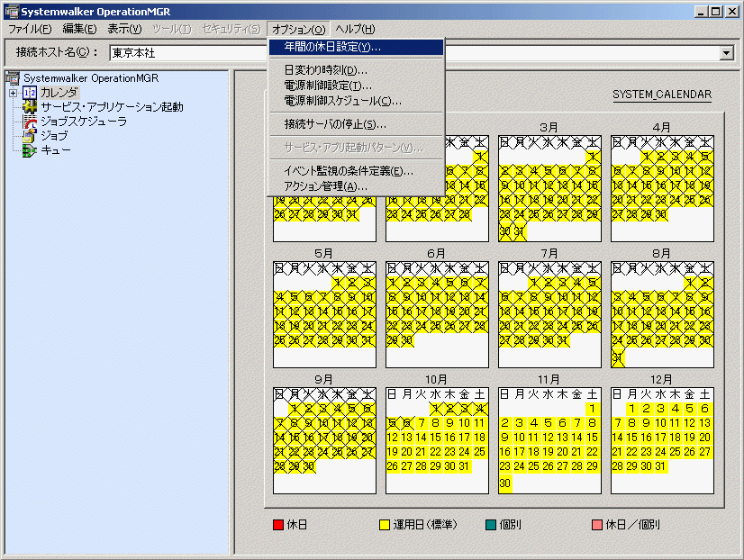Click 土 weekday header in 12月 calendar
The height and width of the screenshot is (560, 744).
pos(705,394)
